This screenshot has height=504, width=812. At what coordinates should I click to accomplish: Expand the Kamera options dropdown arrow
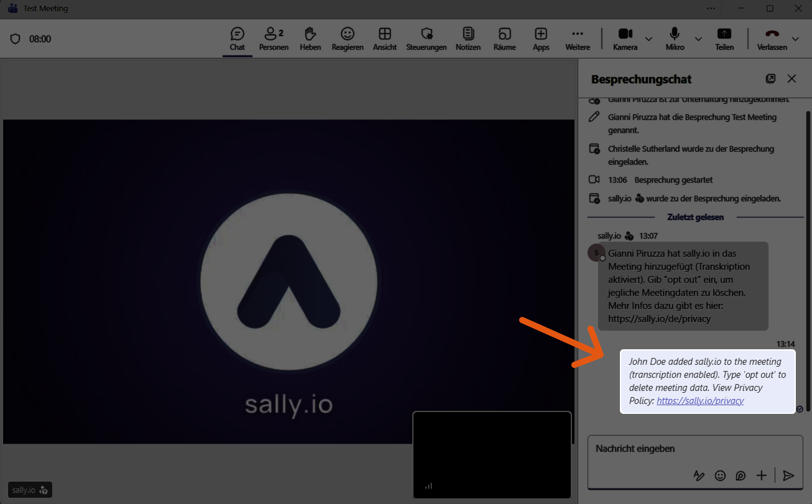(x=648, y=39)
